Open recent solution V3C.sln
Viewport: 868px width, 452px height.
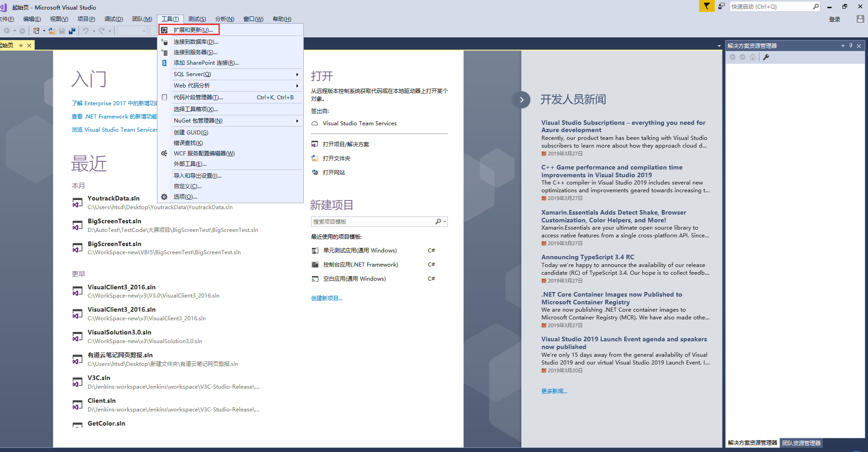[99, 378]
